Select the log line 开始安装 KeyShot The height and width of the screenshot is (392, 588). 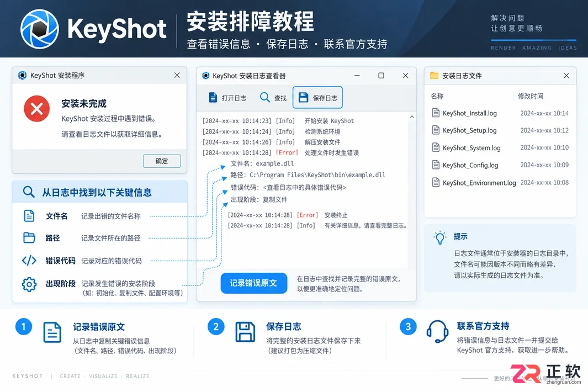pyautogui.click(x=278, y=121)
